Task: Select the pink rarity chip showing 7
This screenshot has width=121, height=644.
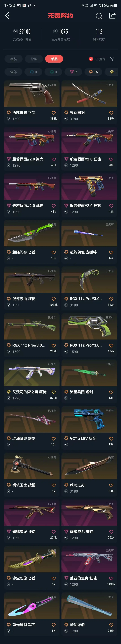Action: tap(73, 72)
